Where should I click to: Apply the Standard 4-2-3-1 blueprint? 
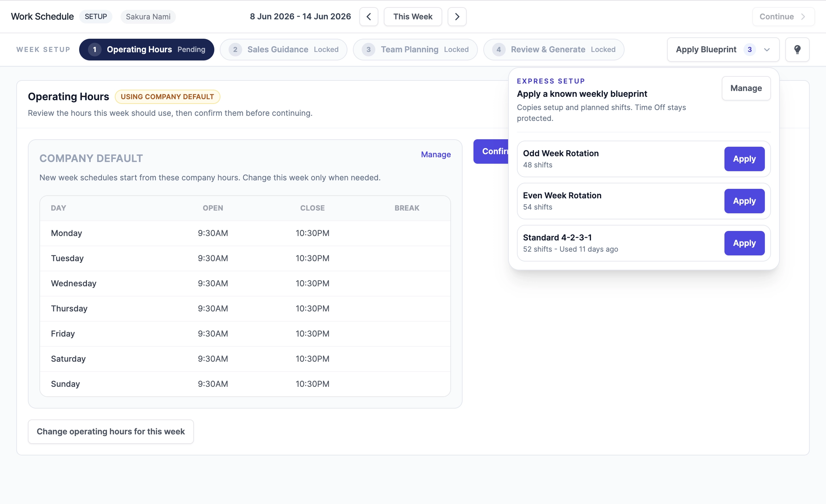(744, 243)
